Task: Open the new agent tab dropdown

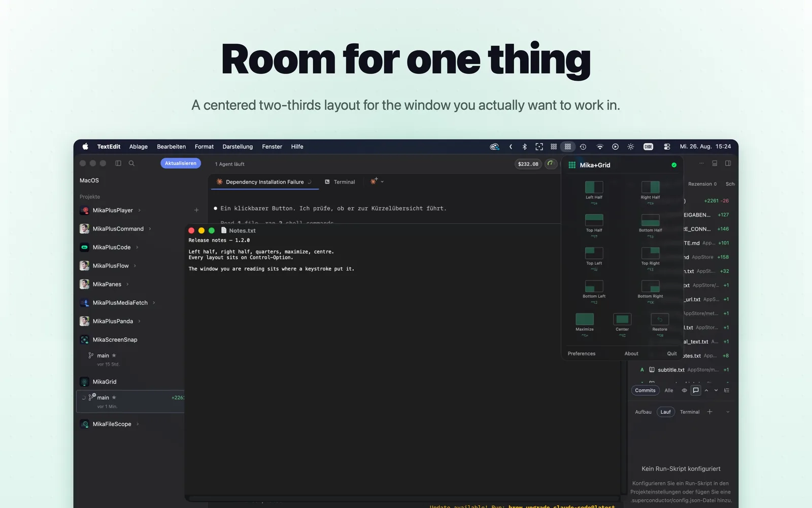Action: click(382, 181)
